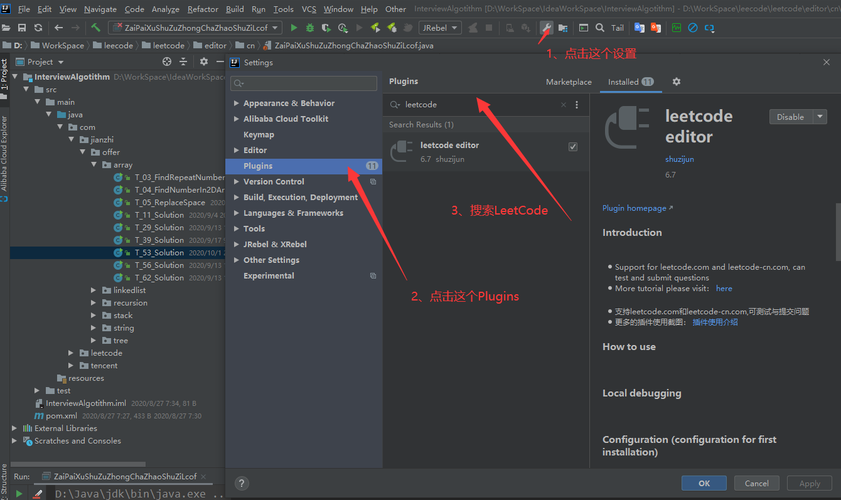
Task: Uncheck the leetcode editor plugin checkbox
Action: pos(572,147)
